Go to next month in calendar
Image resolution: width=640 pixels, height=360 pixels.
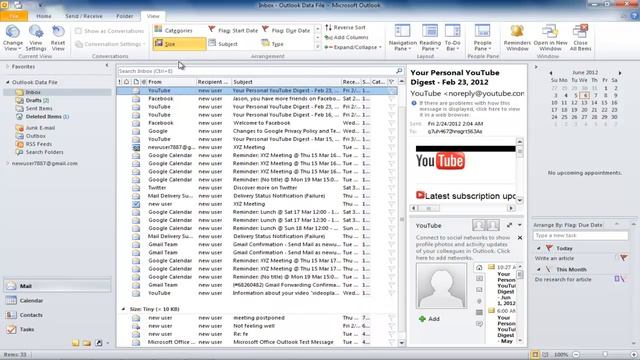(x=620, y=73)
